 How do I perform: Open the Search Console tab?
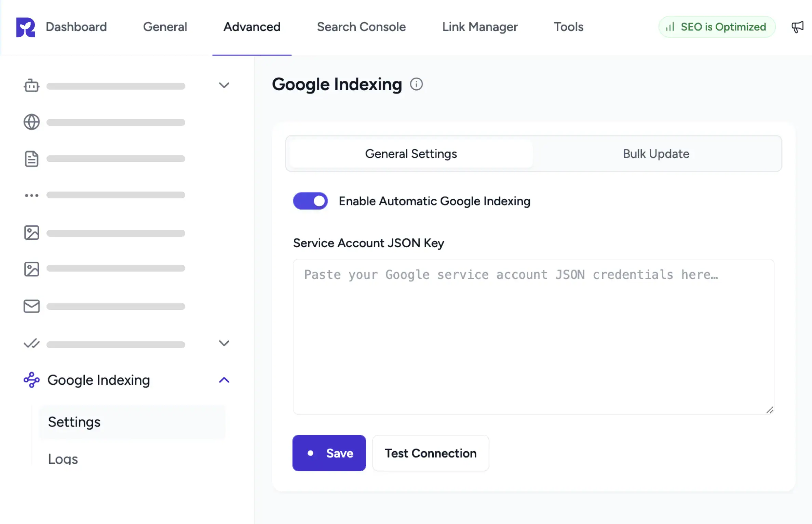[361, 27]
